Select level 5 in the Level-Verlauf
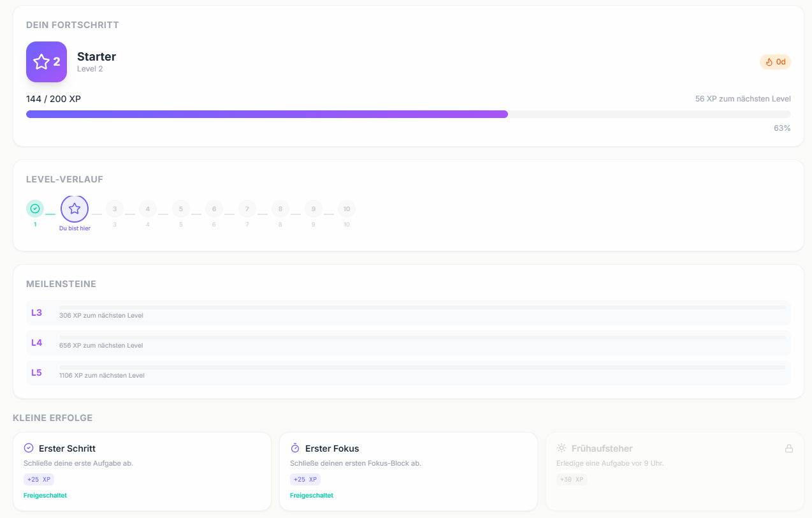Screen dimensions: 812x518 pyautogui.click(x=181, y=209)
